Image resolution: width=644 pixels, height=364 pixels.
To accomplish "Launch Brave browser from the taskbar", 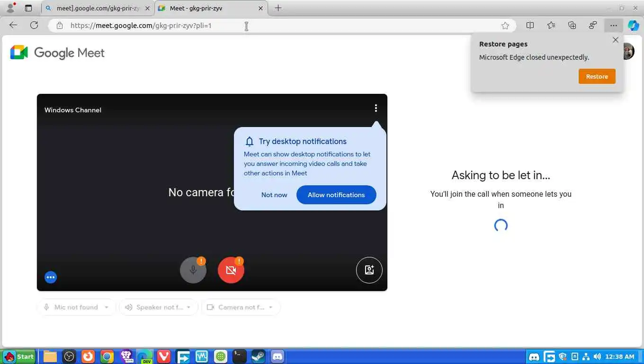I will [126, 356].
